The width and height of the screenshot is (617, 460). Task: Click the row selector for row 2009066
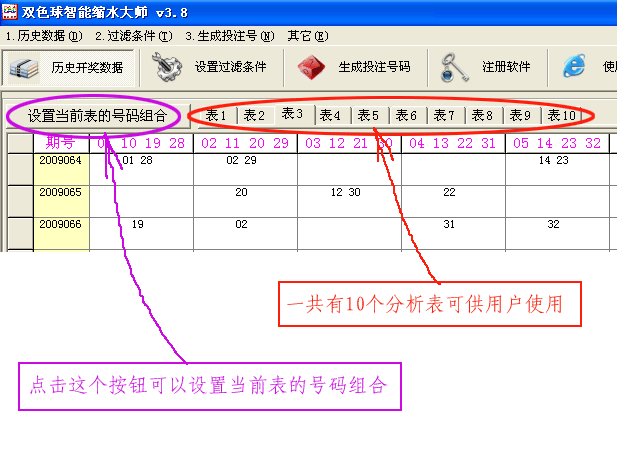click(20, 233)
